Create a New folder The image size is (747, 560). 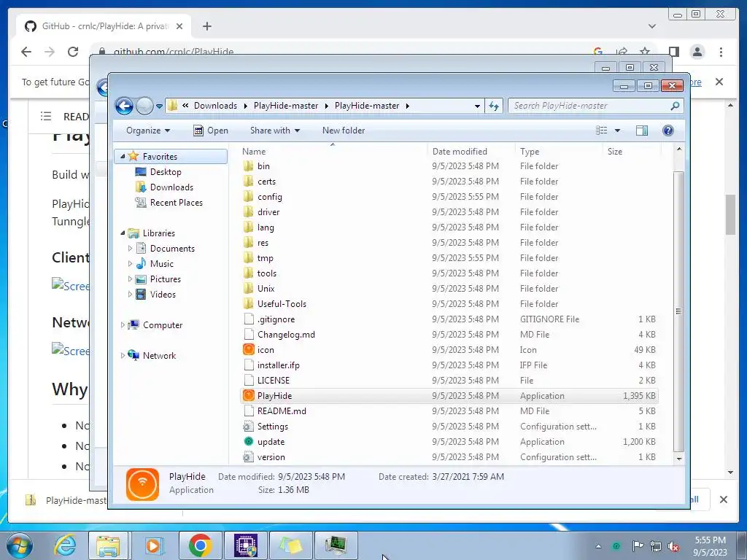click(x=344, y=131)
